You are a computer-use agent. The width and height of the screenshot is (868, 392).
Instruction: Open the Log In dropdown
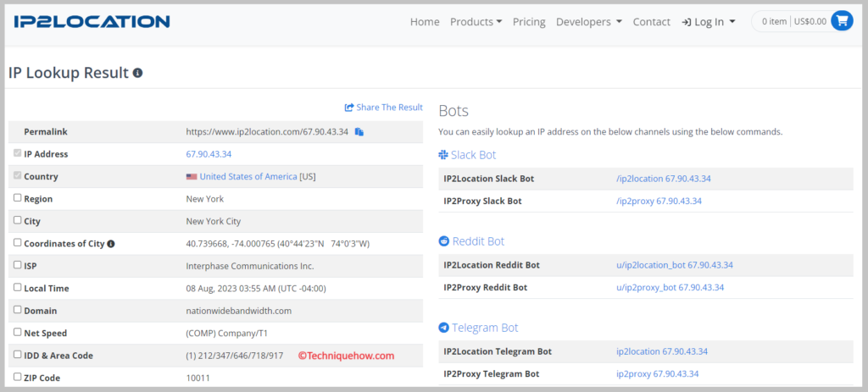pyautogui.click(x=709, y=21)
